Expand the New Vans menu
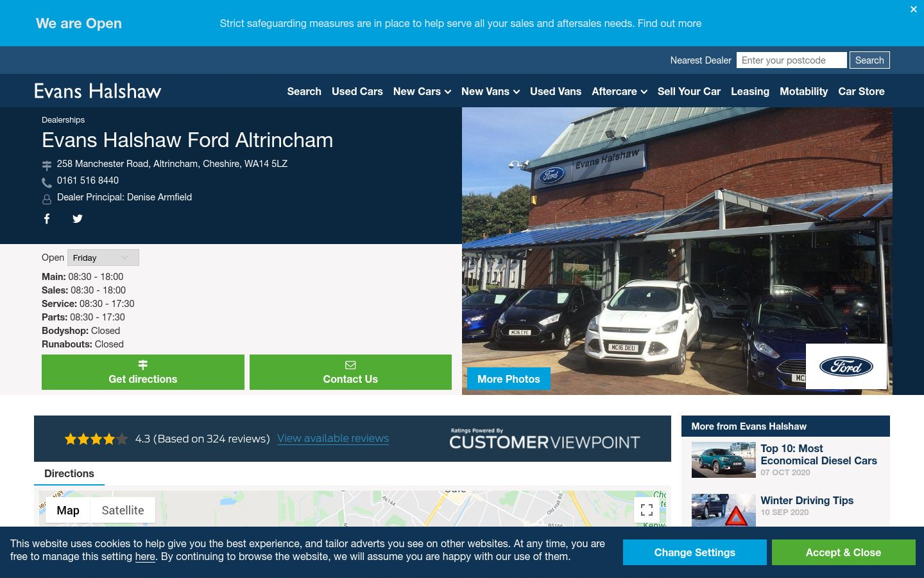This screenshot has width=924, height=578. coord(490,92)
